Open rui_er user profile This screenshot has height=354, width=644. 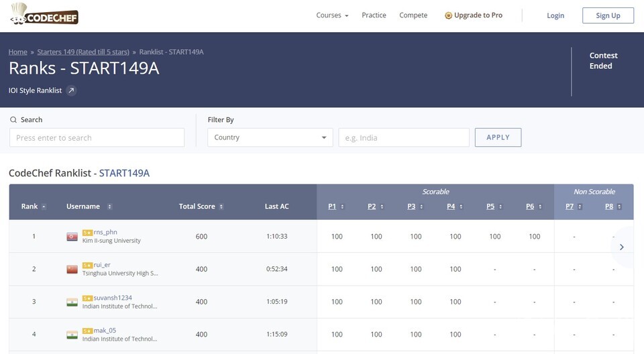102,265
